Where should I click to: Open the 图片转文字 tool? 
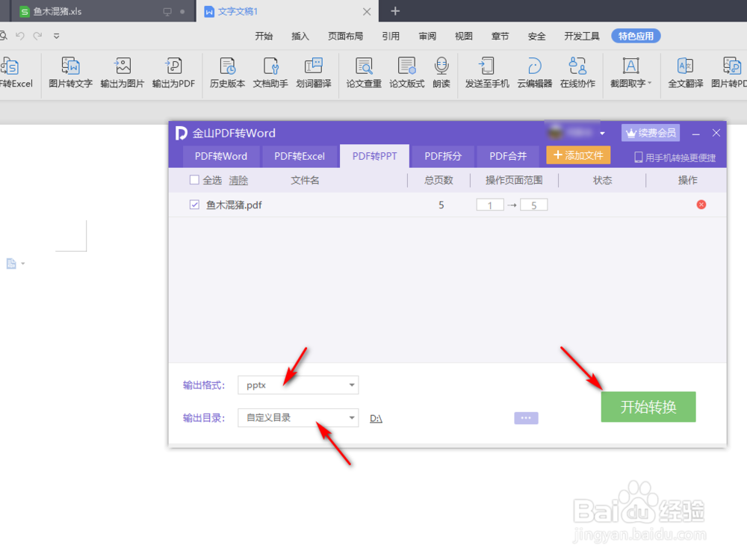click(70, 72)
